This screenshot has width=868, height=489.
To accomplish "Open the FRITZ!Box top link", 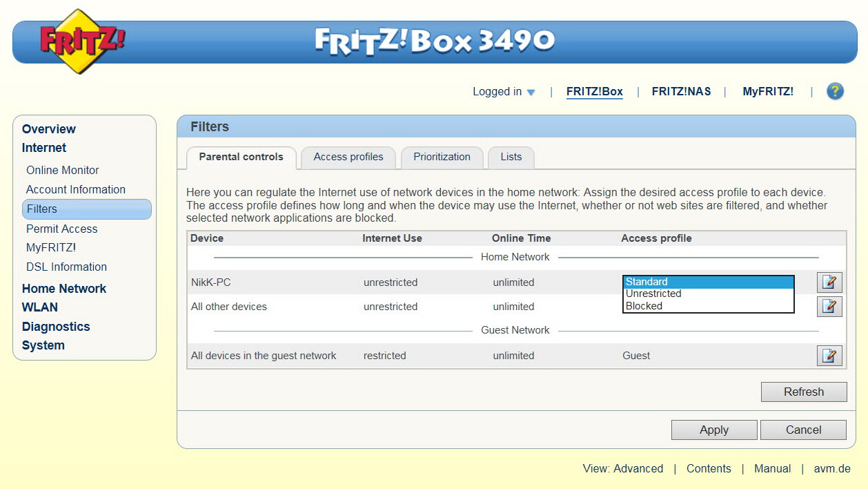I will coord(595,92).
